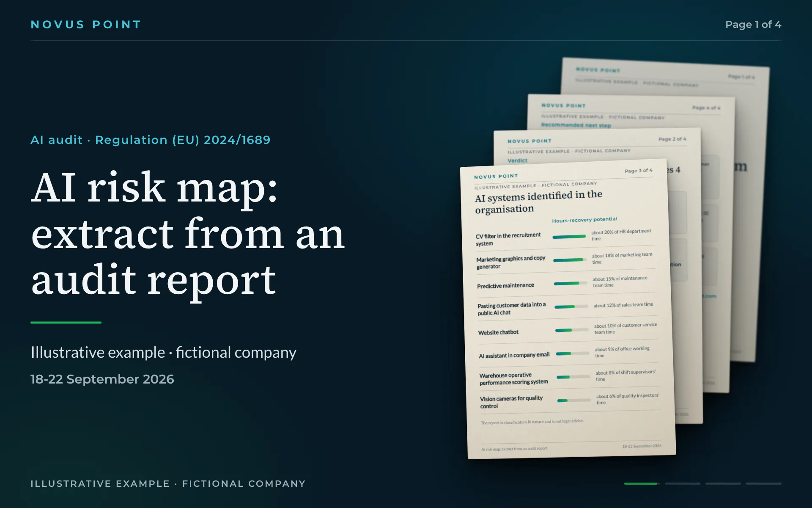Screen dimensions: 812x508
Task: Click 'about 10% of customer service team time'
Action: coord(625,329)
